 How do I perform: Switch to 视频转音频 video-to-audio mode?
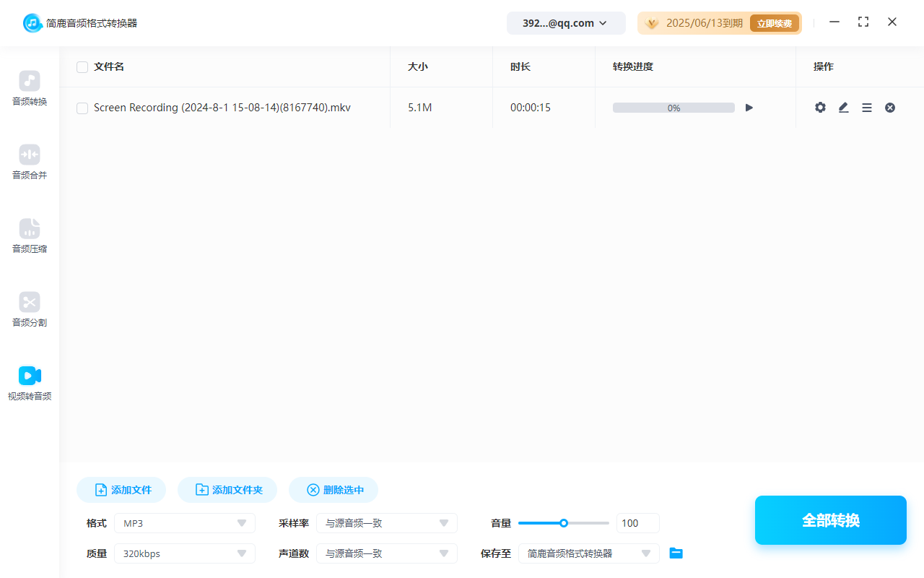tap(29, 383)
